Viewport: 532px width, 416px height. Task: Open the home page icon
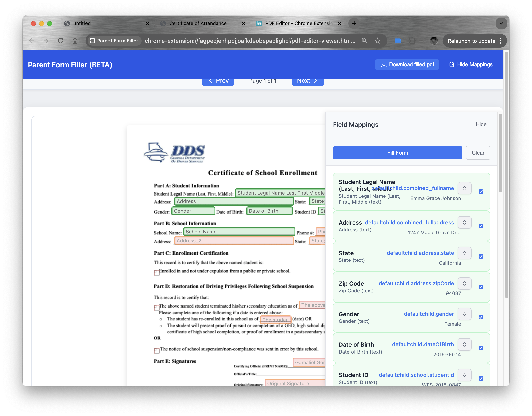[75, 41]
